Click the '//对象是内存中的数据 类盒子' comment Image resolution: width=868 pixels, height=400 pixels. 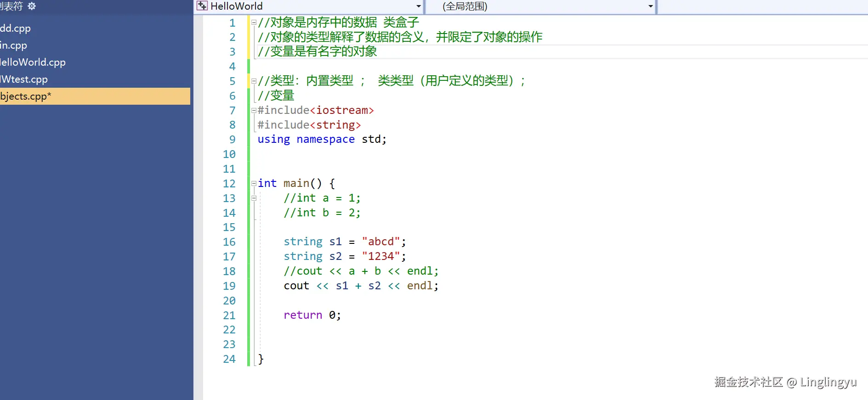pos(339,23)
